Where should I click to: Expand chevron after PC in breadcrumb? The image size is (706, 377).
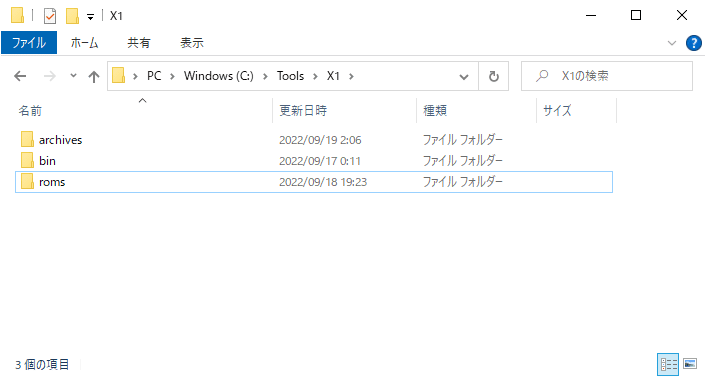click(172, 77)
